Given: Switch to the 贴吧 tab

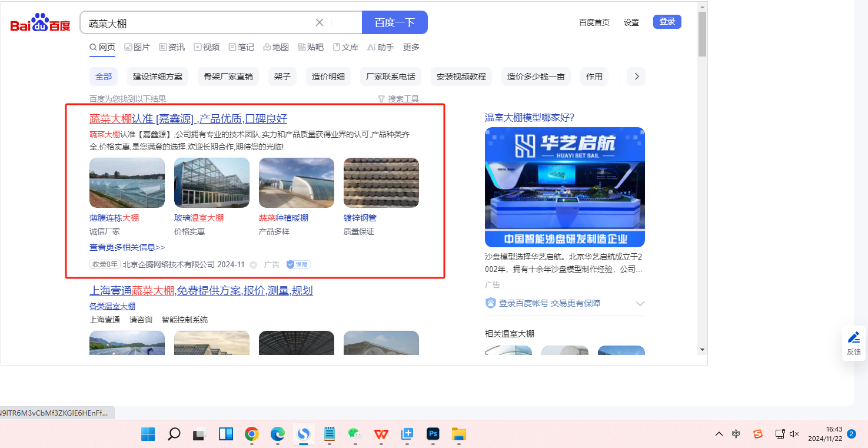Looking at the screenshot, I should click(x=311, y=47).
